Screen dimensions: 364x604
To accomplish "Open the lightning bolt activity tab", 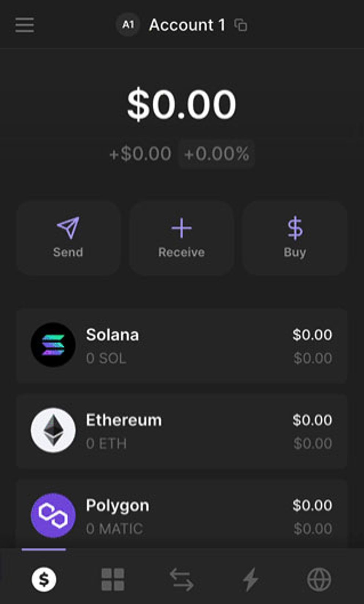I will [x=251, y=579].
